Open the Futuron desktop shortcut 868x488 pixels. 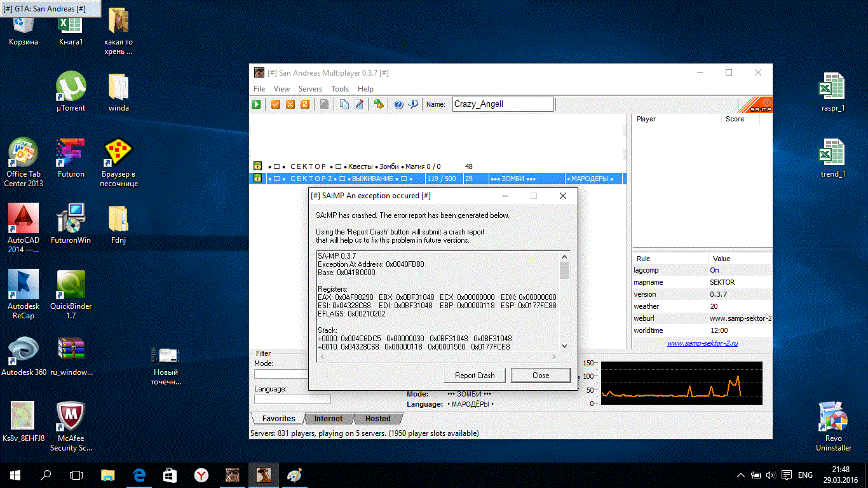point(71,158)
